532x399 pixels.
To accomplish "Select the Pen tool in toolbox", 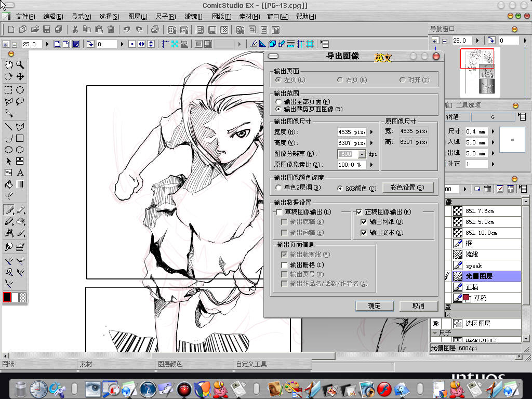I will 9,210.
